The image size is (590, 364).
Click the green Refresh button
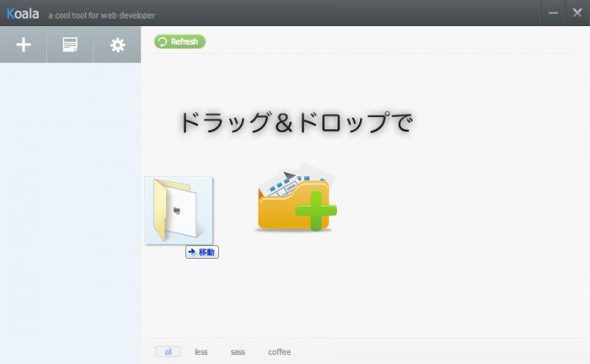180,41
